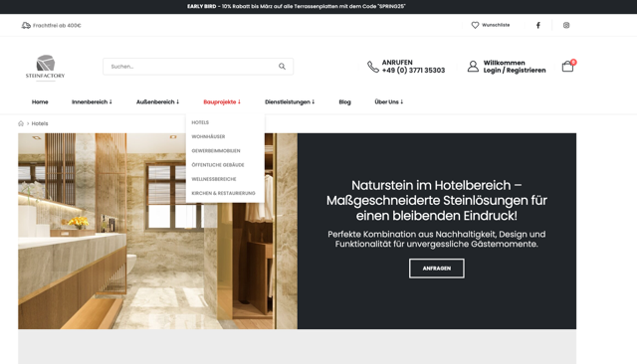Click the ANRUFEN label
The height and width of the screenshot is (364, 637).
[397, 63]
